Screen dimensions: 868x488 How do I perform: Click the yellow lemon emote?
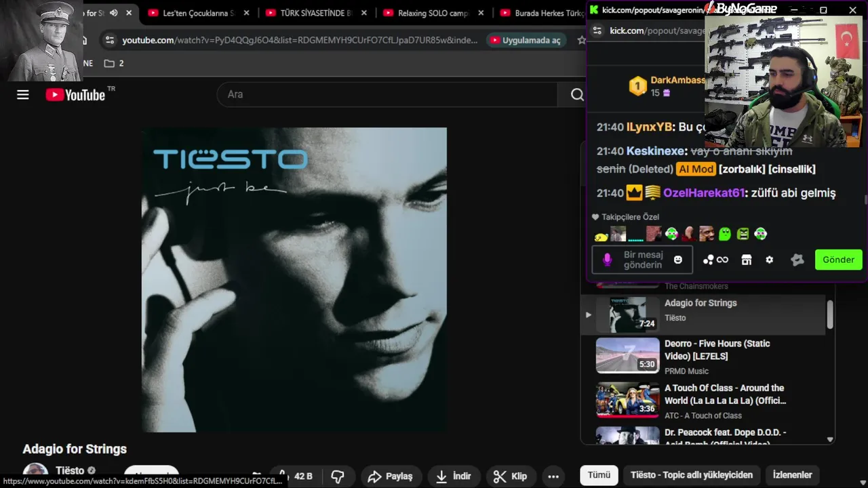[x=601, y=235]
